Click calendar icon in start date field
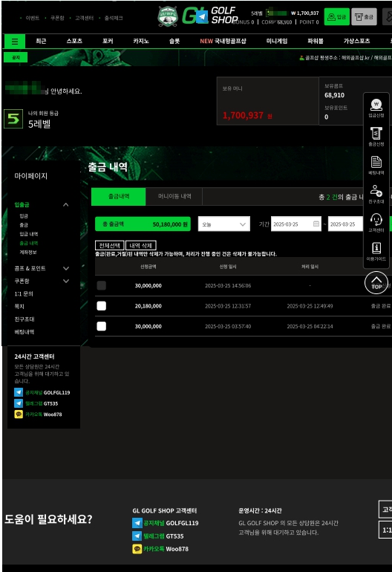Viewport: 392px width, 572px height. (316, 224)
